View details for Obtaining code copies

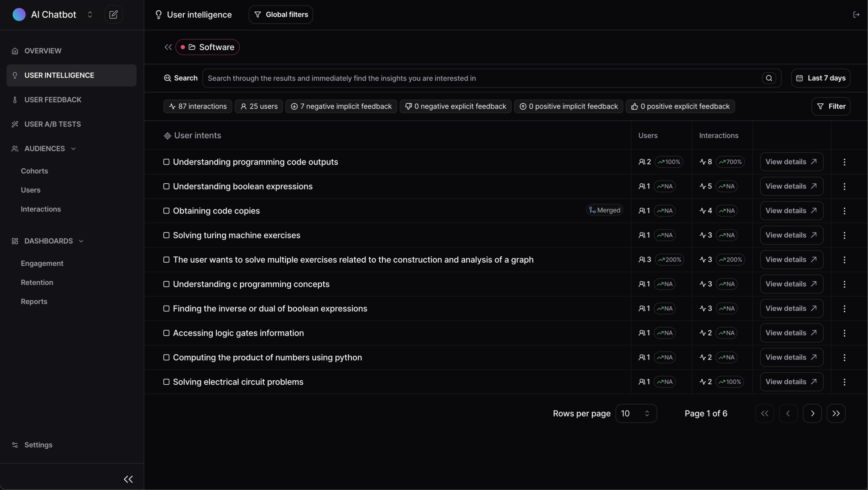coord(791,211)
